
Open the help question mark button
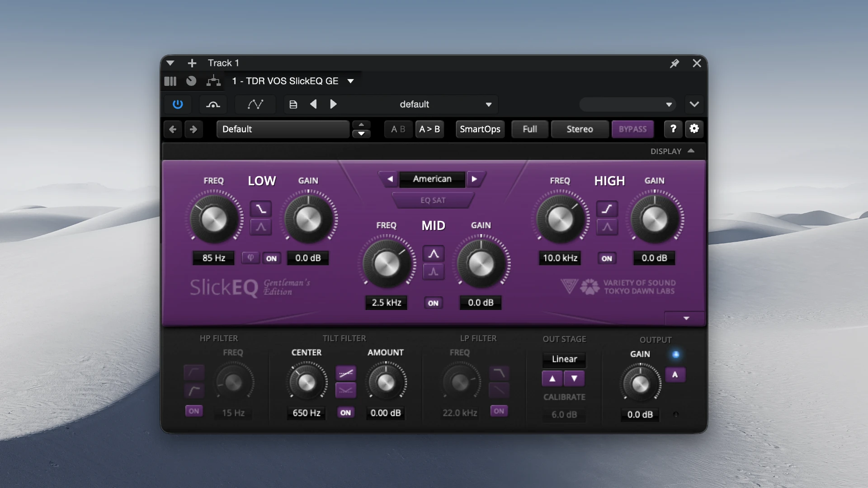tap(673, 129)
